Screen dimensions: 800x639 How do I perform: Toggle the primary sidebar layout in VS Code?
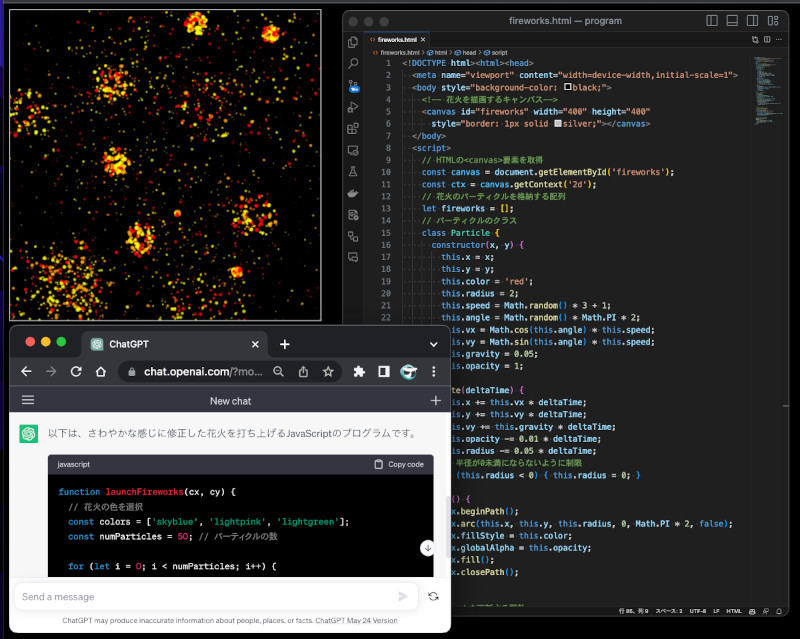click(712, 20)
